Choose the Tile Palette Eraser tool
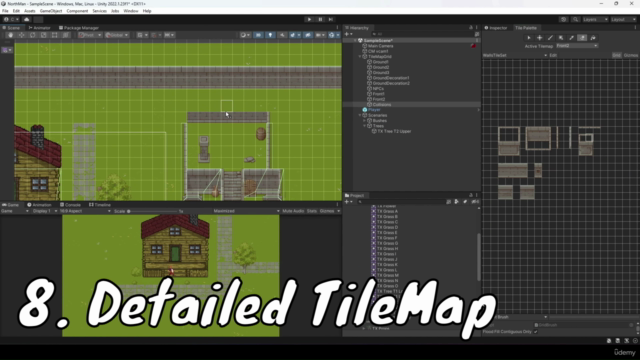 pos(582,38)
